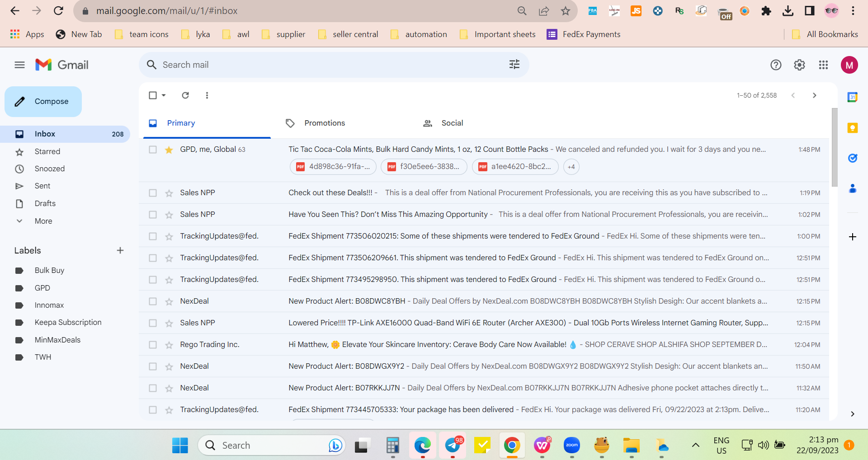Reload the browser page
868x460 pixels.
(x=58, y=11)
